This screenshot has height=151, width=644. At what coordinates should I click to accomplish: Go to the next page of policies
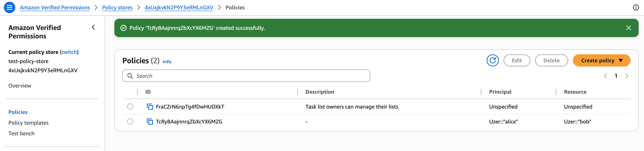pyautogui.click(x=626, y=76)
